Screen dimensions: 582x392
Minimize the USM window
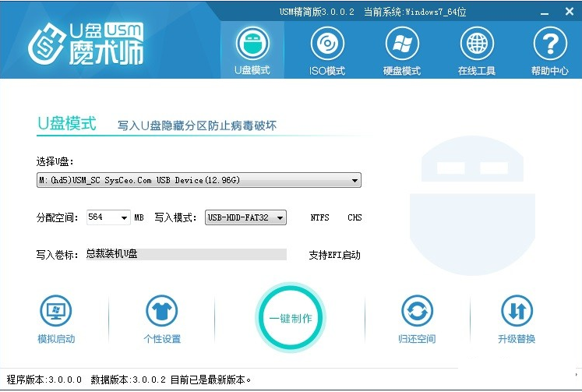click(x=545, y=12)
